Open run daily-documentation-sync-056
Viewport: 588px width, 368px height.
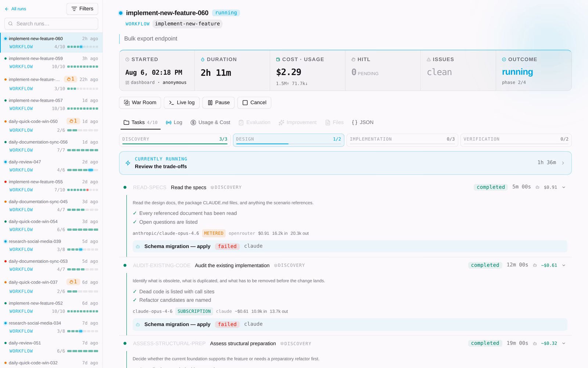pos(51,146)
